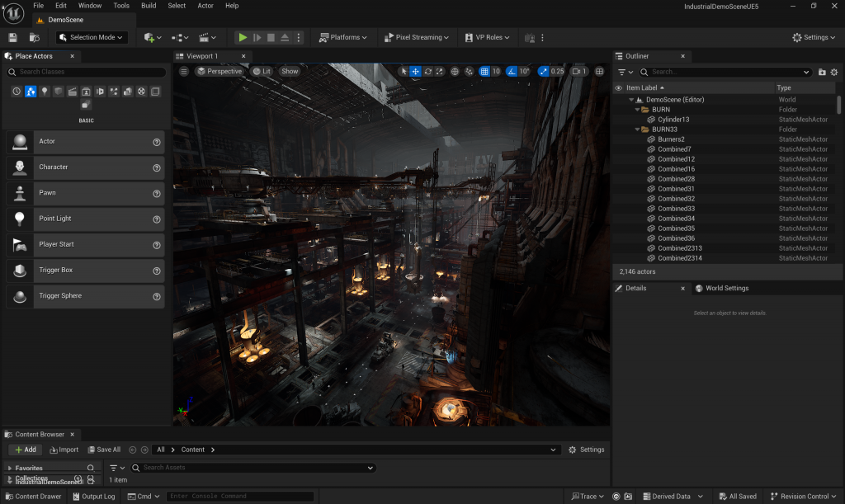Select the Shapes category cube icon

click(x=59, y=92)
